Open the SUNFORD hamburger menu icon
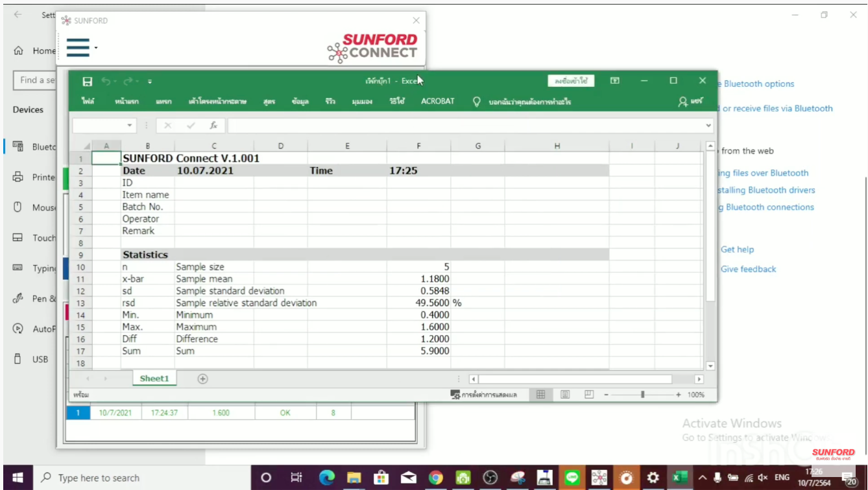Image resolution: width=868 pixels, height=490 pixels. tap(78, 48)
